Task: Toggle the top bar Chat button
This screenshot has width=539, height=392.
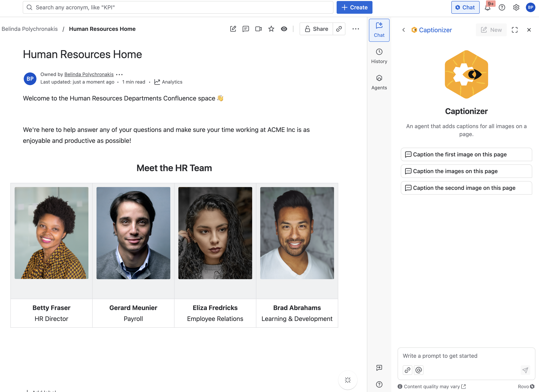Action: coord(465,8)
